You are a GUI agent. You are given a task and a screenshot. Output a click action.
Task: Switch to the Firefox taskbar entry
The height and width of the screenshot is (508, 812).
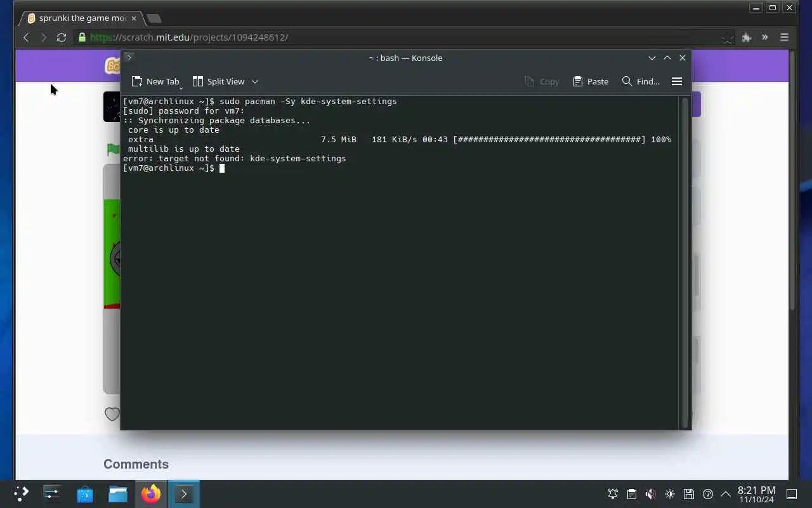[x=151, y=493]
